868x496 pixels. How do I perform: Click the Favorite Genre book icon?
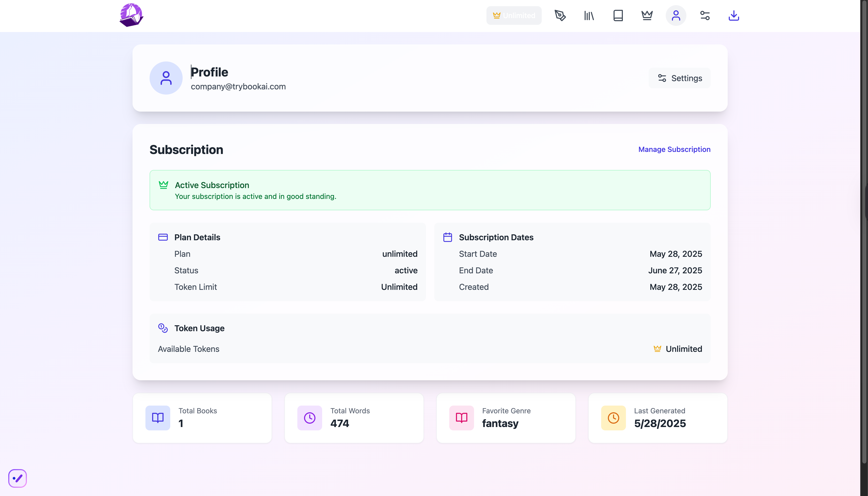click(461, 418)
